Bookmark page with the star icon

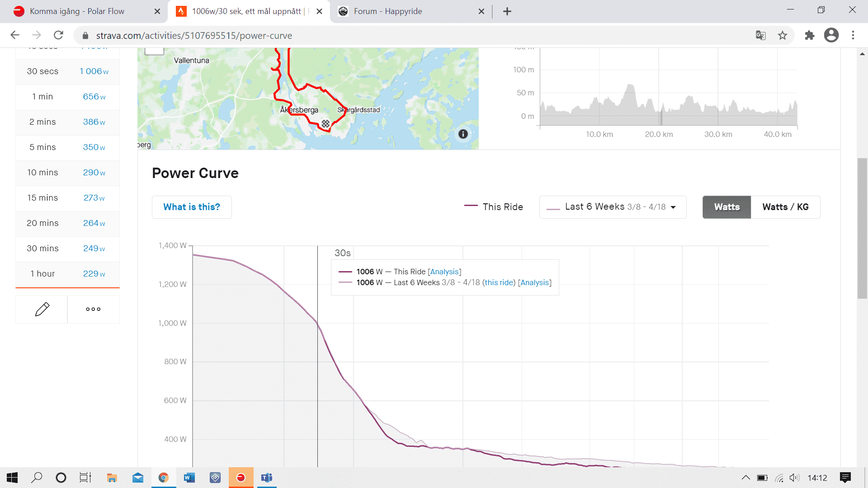(x=783, y=35)
